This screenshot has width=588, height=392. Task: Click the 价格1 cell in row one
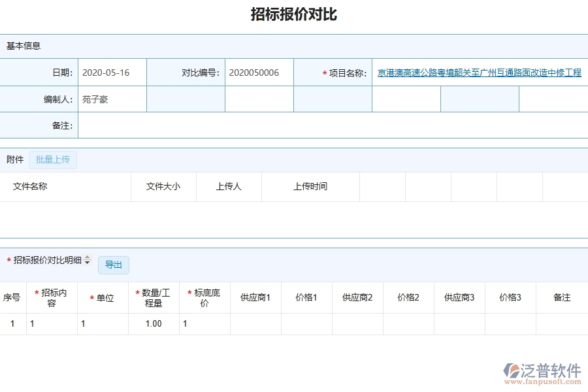tap(306, 323)
